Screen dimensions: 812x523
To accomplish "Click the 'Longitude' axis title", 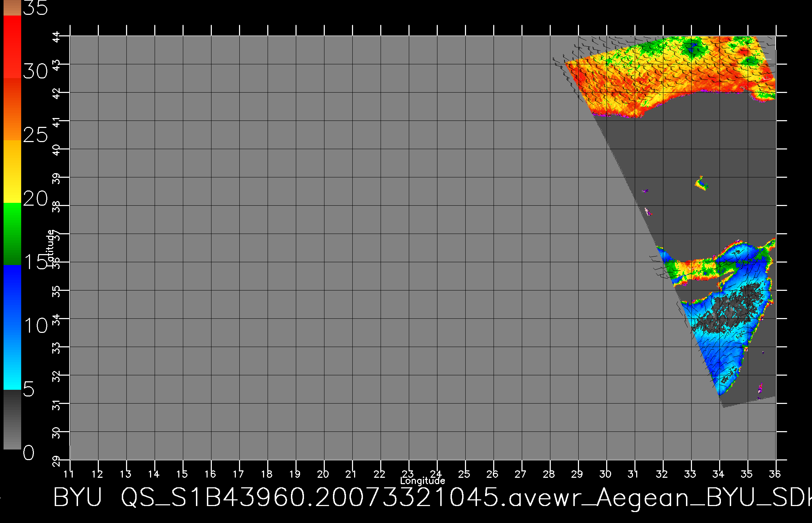I will click(423, 481).
